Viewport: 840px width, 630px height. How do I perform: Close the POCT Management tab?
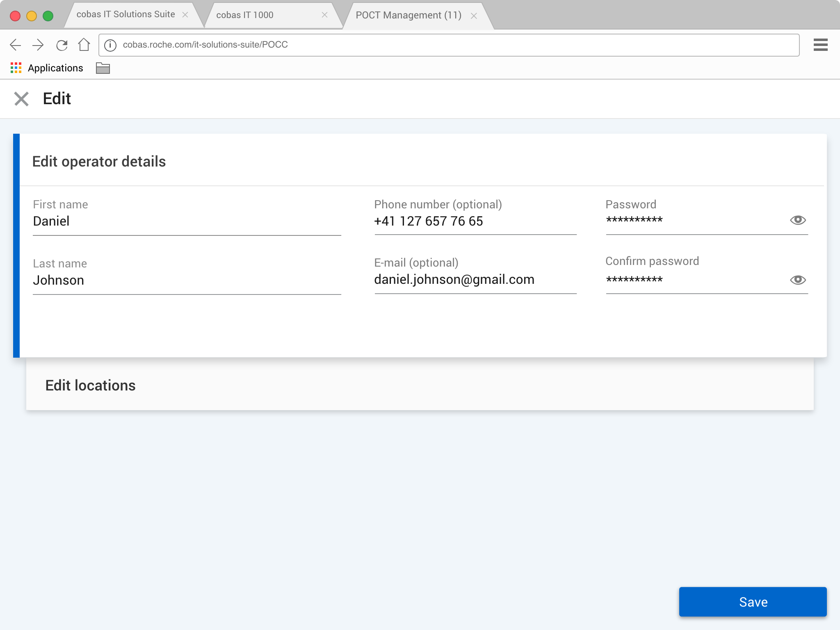474,16
